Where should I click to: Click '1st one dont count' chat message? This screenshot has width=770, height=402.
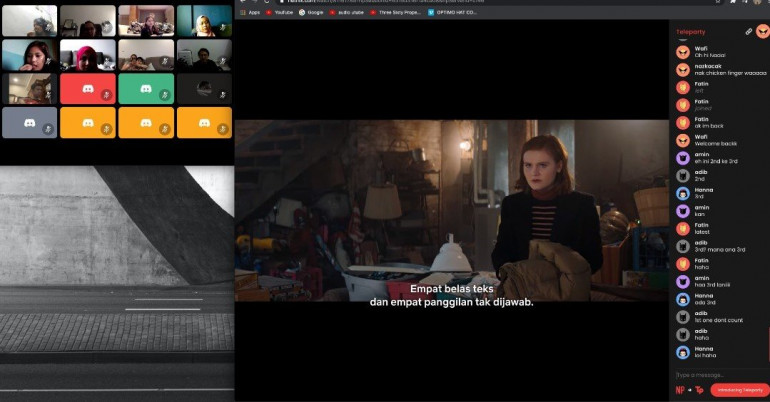click(x=718, y=321)
